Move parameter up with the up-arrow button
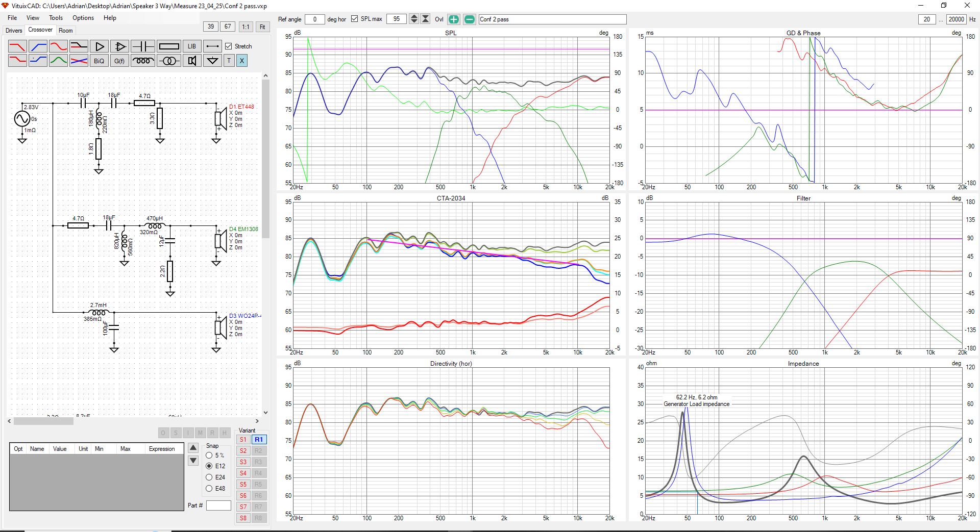Image resolution: width=980 pixels, height=532 pixels. point(193,448)
